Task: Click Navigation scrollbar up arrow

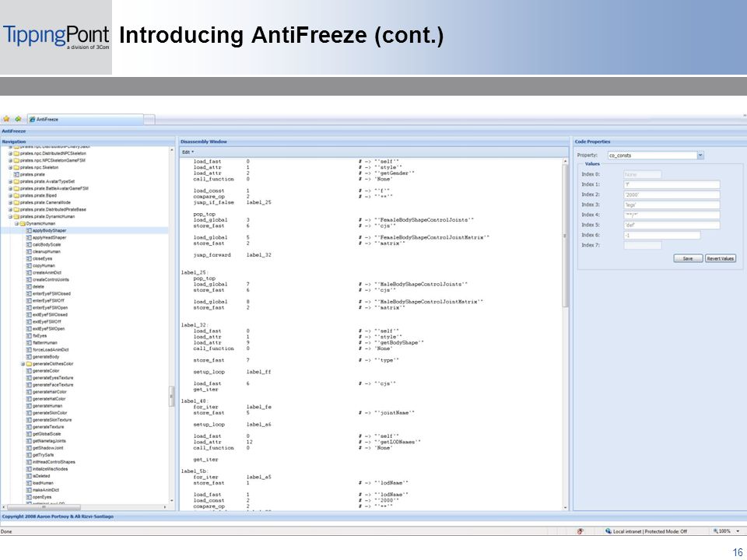Action: 172,150
